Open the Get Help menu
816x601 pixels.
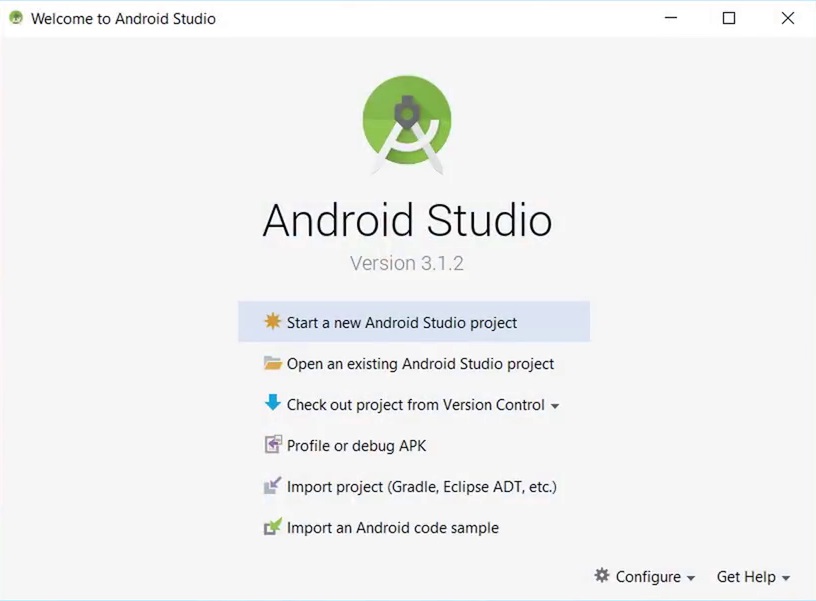coord(753,577)
